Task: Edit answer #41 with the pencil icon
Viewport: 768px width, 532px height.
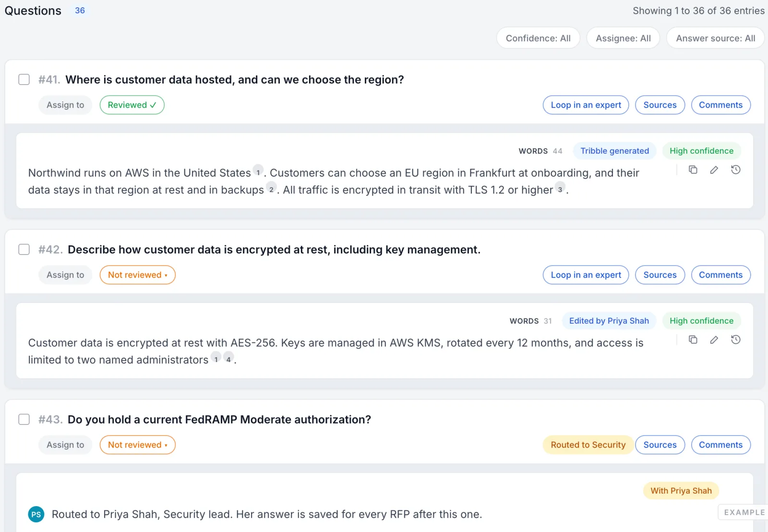Action: point(714,169)
